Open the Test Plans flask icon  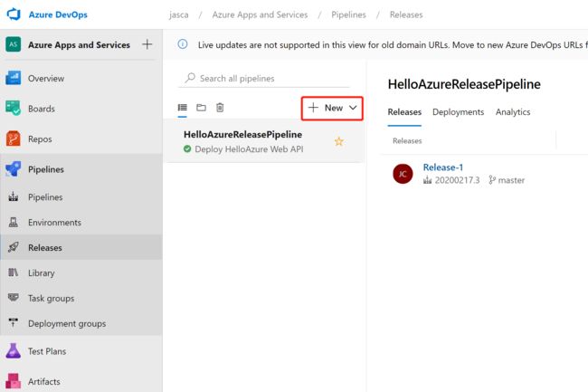14,350
